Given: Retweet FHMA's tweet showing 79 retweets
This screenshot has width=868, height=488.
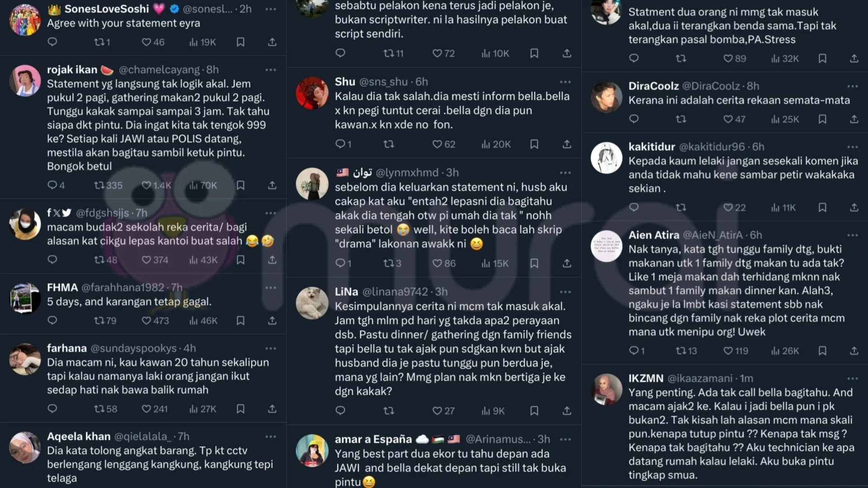Looking at the screenshot, I should (x=105, y=321).
